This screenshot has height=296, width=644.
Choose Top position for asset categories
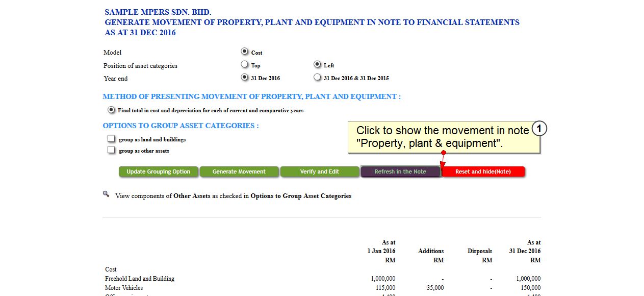pos(245,64)
